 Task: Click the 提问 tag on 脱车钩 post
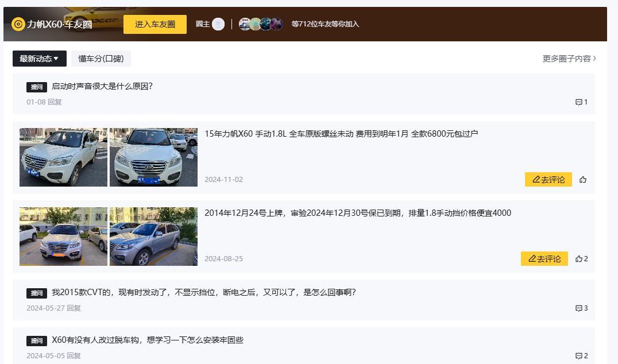click(x=37, y=341)
